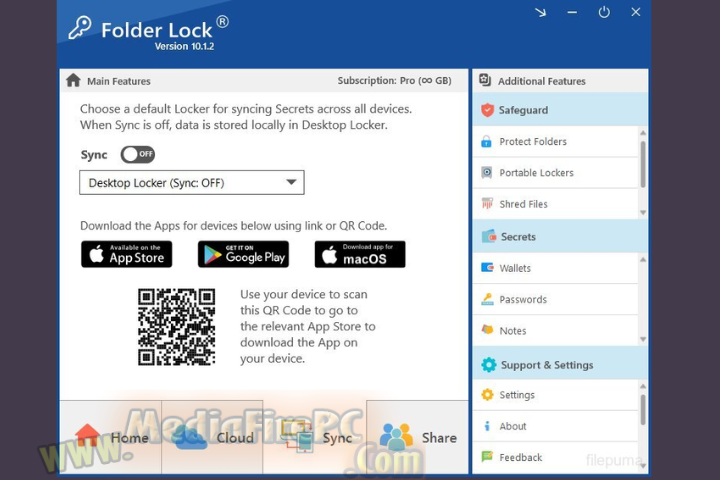Click Secrets list scroll up arrow
The width and height of the screenshot is (720, 480).
tap(643, 260)
